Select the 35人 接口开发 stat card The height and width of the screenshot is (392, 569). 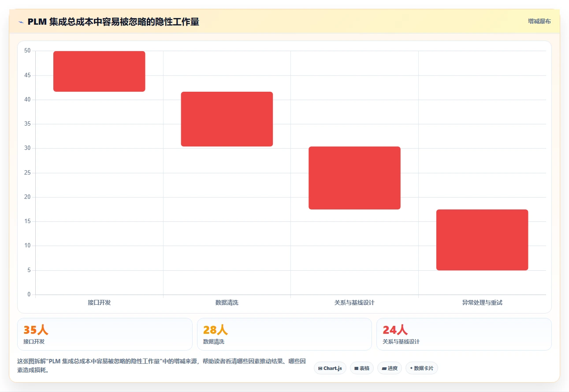105,334
